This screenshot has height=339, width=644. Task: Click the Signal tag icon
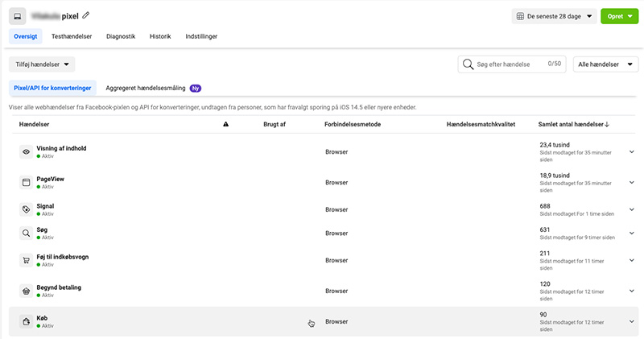coord(26,209)
